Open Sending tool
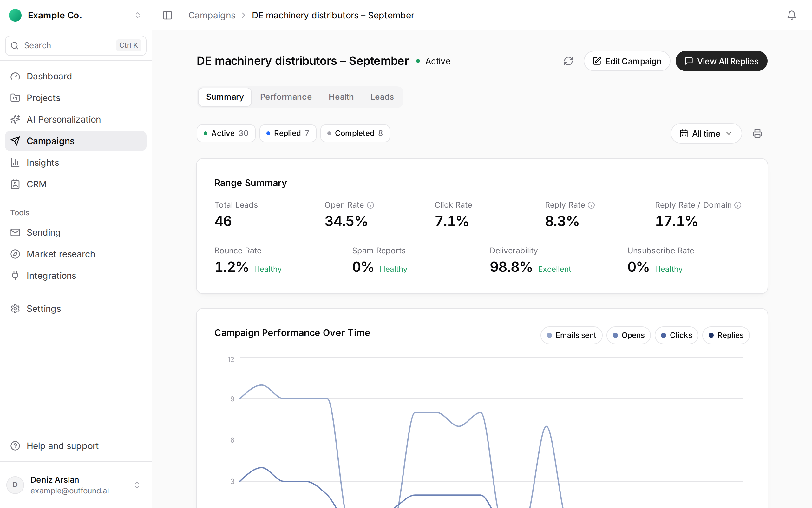Screen dimensions: 812x508 pyautogui.click(x=76, y=232)
